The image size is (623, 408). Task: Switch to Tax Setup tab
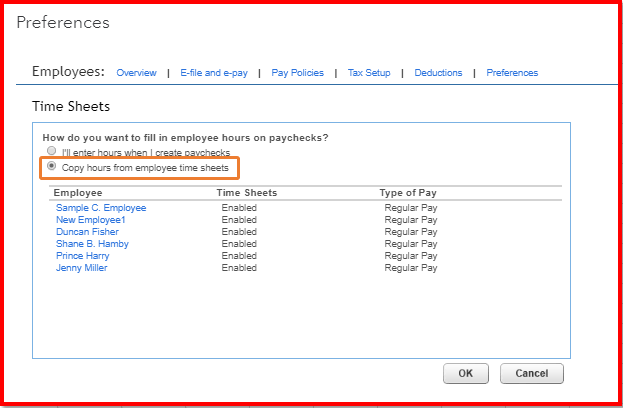click(x=369, y=73)
